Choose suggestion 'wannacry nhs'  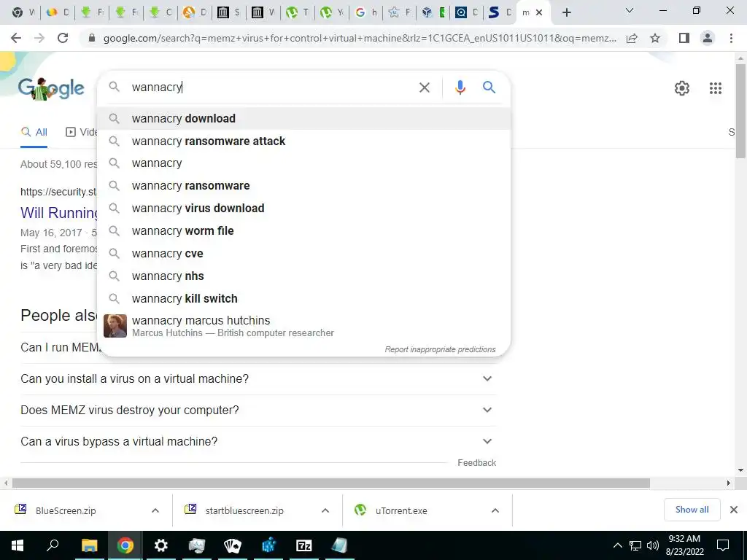[303, 276]
